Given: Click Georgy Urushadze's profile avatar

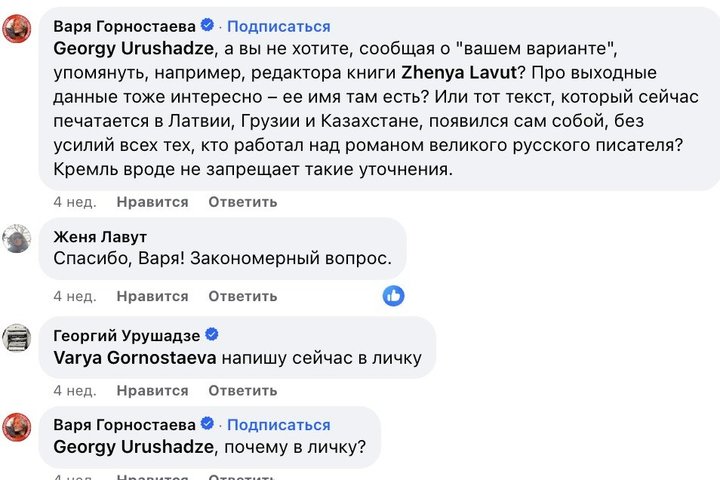Looking at the screenshot, I should tap(18, 337).
